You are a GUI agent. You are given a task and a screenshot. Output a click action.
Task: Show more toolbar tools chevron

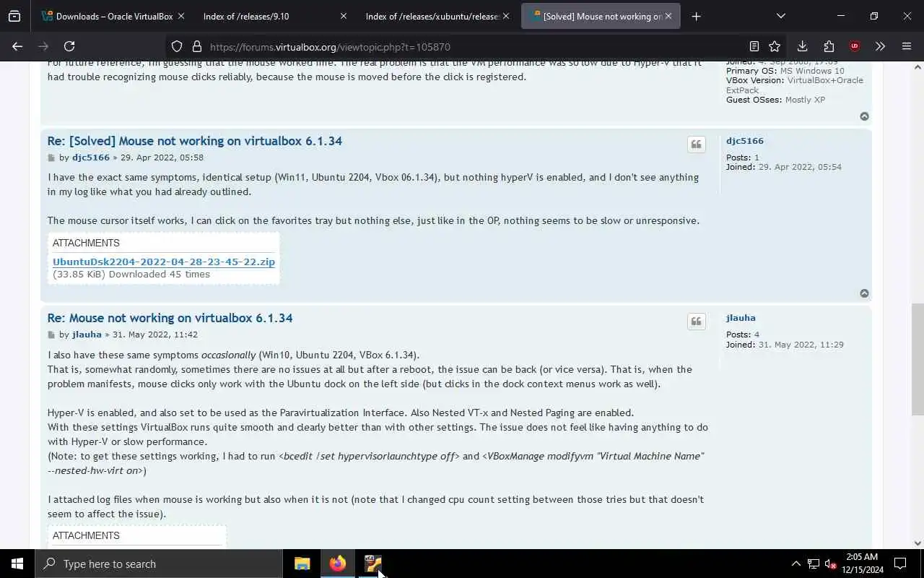click(880, 46)
